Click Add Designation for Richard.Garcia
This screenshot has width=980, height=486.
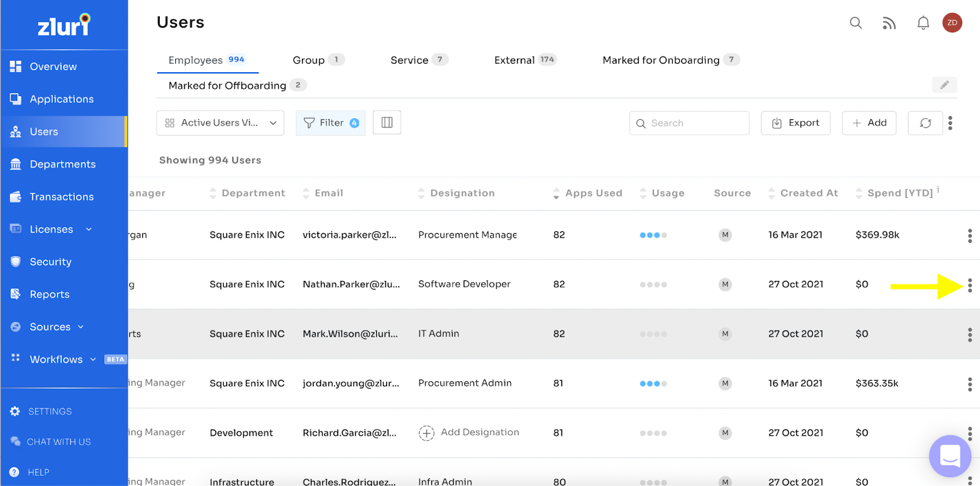coord(469,433)
